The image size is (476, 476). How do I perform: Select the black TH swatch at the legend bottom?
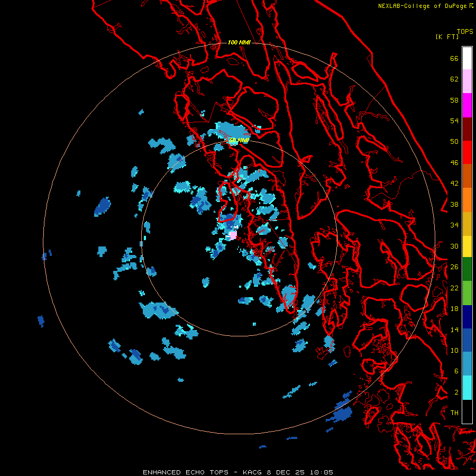[x=467, y=411]
